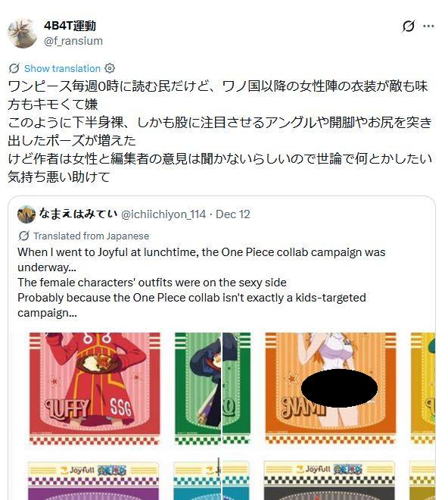Viewport: 448px width, 500px height.
Task: Open the yellow card image at right edge
Action: pyautogui.click(x=423, y=389)
